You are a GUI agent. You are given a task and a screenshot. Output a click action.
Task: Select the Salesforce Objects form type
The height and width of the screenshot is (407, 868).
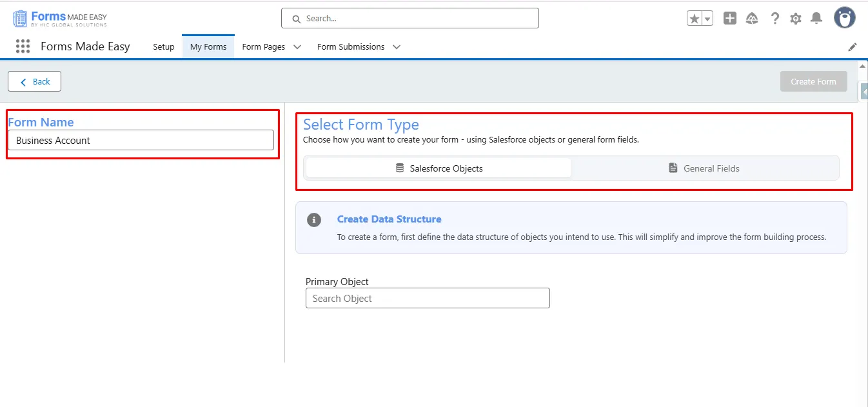[439, 168]
